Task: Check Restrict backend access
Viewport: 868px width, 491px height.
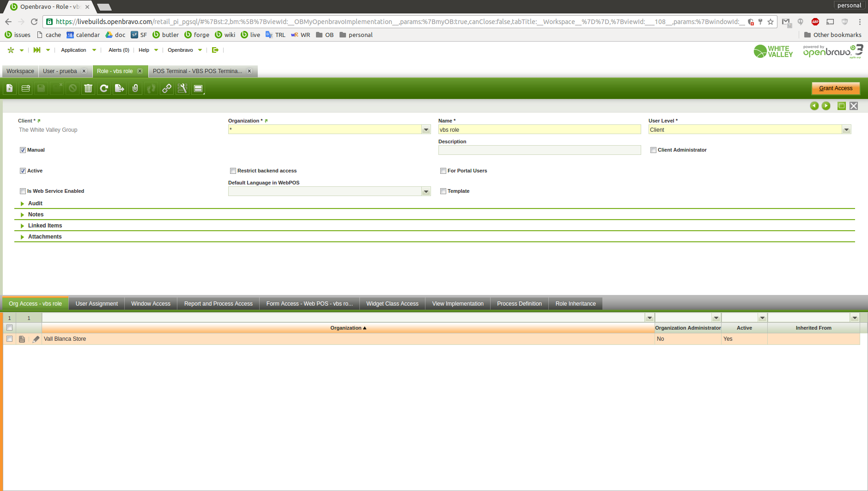Action: 233,171
